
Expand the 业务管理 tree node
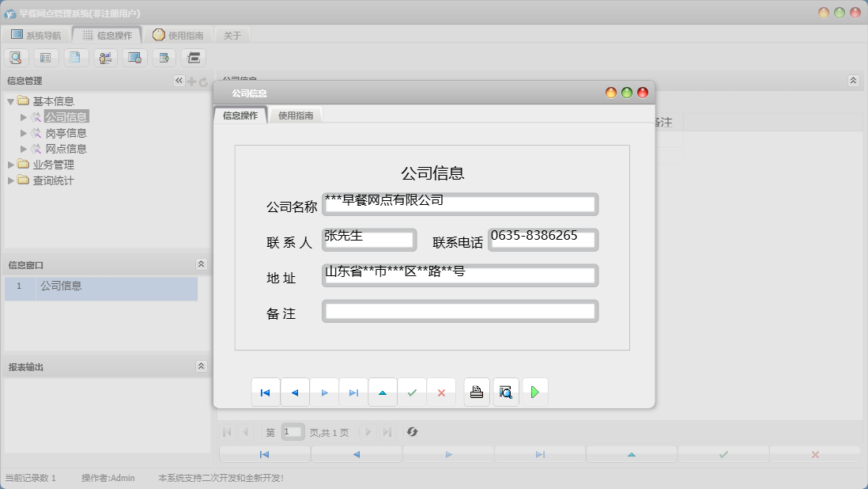pos(11,165)
